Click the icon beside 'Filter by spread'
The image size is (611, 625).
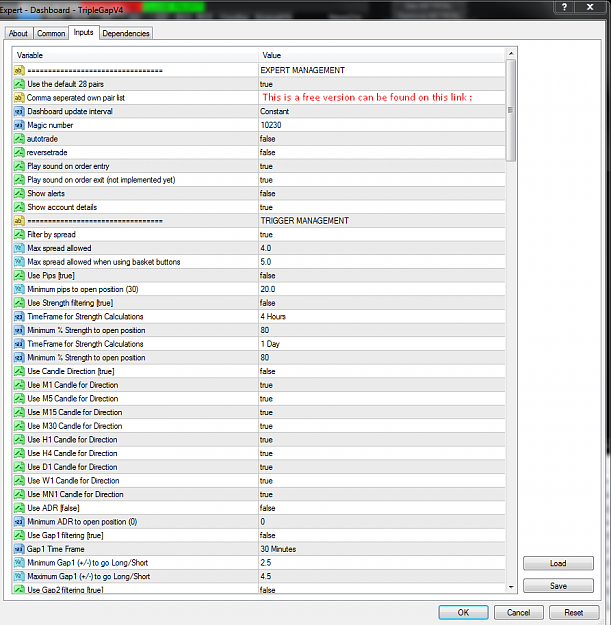(19, 234)
